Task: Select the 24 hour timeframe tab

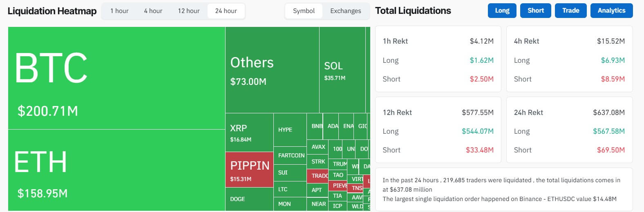Action: click(x=226, y=11)
